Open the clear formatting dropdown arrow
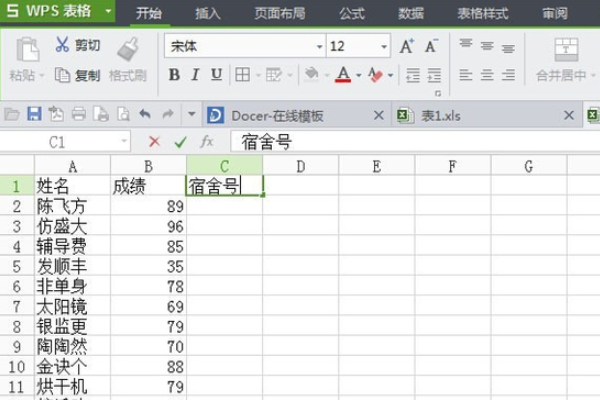 [390, 75]
